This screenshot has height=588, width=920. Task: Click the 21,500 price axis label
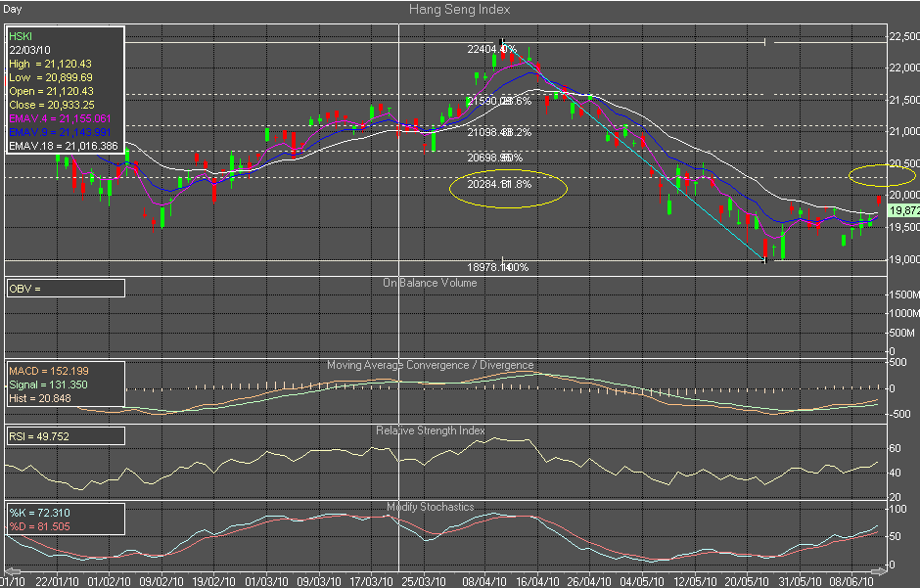point(904,100)
